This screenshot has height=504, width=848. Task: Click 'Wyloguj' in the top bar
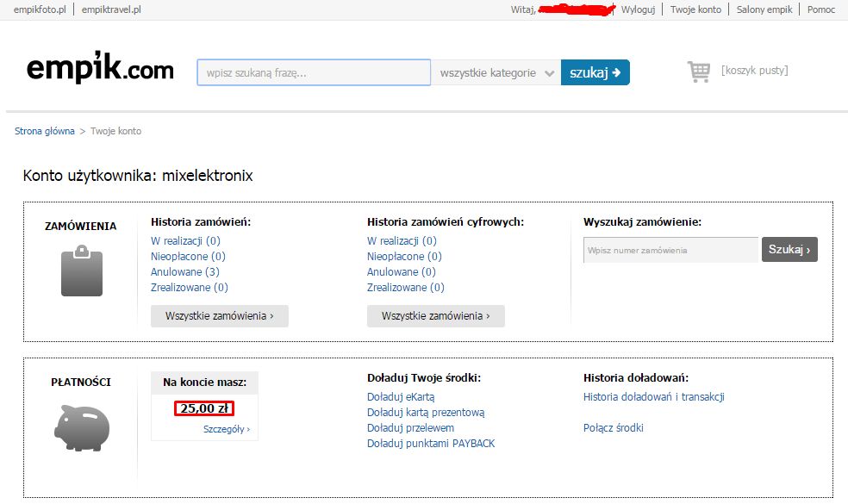pyautogui.click(x=639, y=9)
